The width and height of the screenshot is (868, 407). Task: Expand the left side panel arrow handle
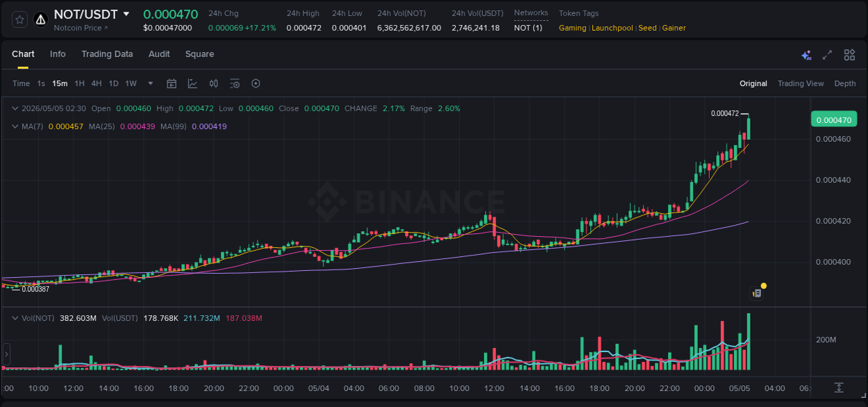pos(6,354)
